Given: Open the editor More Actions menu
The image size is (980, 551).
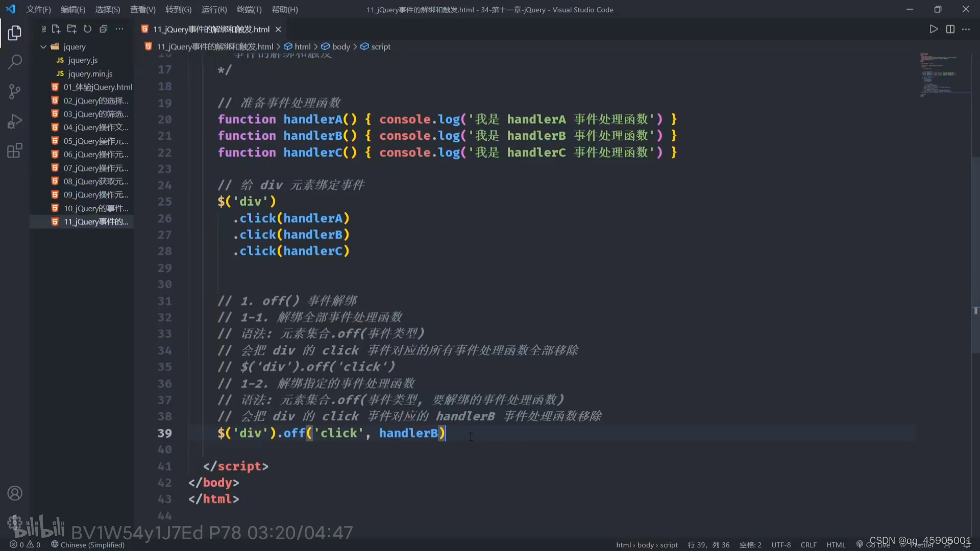Looking at the screenshot, I should pos(966,29).
